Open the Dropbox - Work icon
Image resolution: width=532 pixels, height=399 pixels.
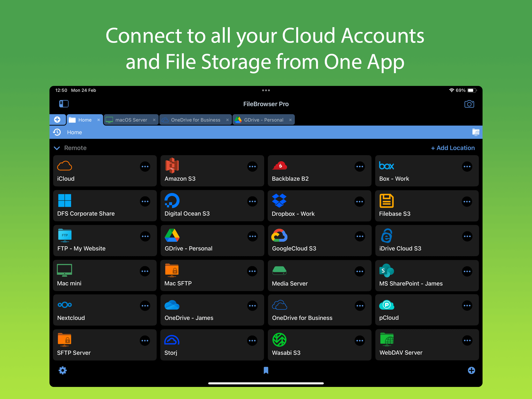click(x=279, y=200)
